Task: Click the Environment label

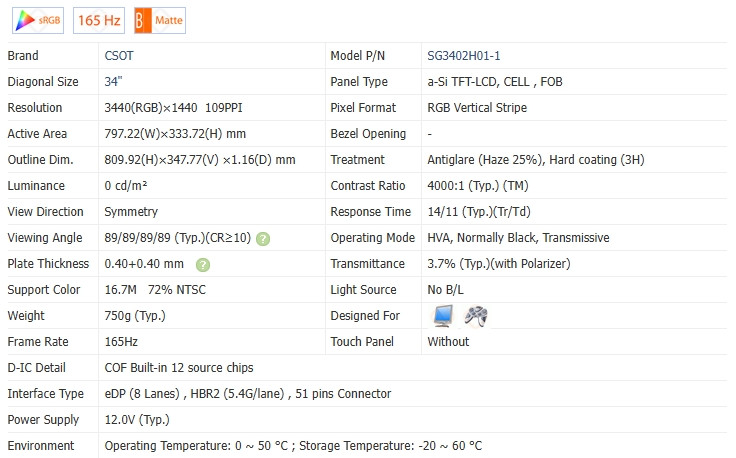Action: pos(41,446)
